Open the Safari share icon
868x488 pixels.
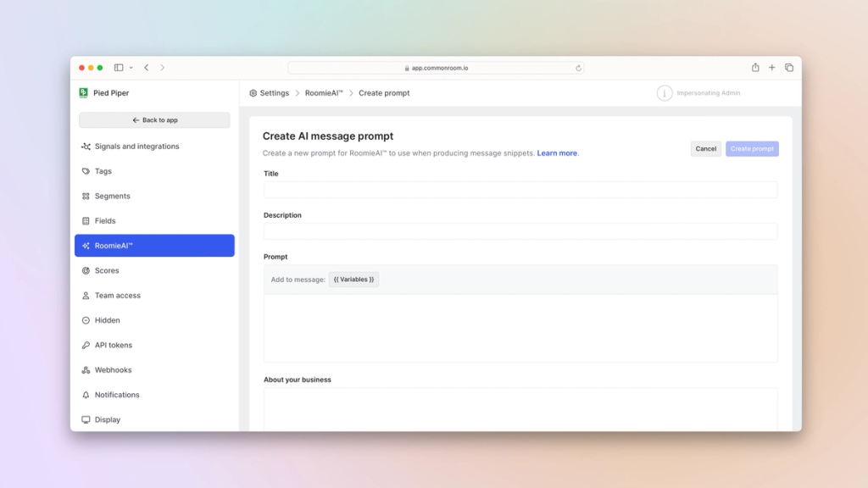755,68
